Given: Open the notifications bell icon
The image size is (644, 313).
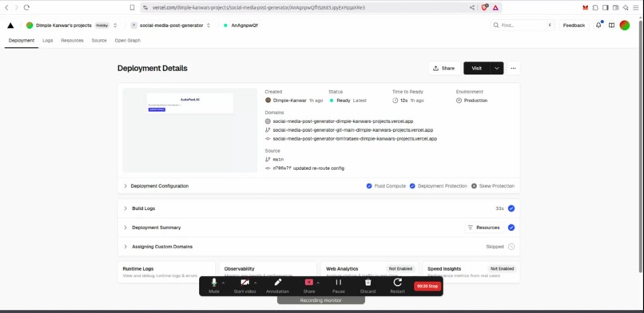Looking at the screenshot, I should click(x=598, y=25).
